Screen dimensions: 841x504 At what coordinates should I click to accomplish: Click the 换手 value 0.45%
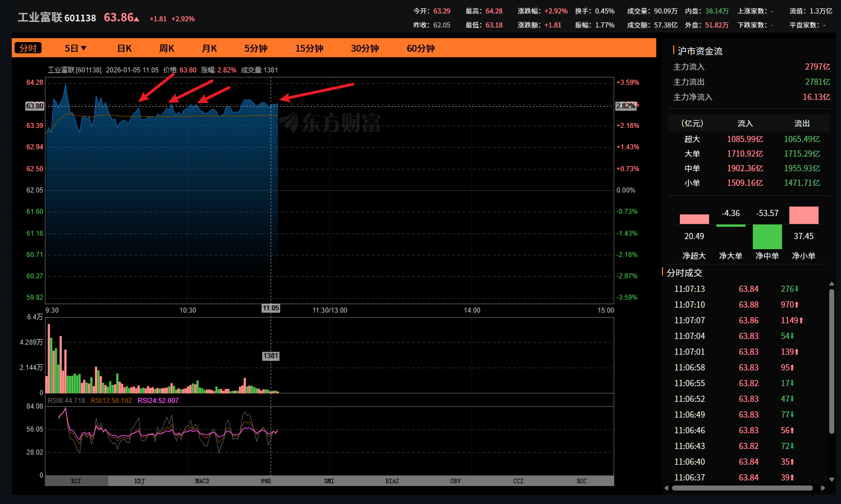(605, 11)
